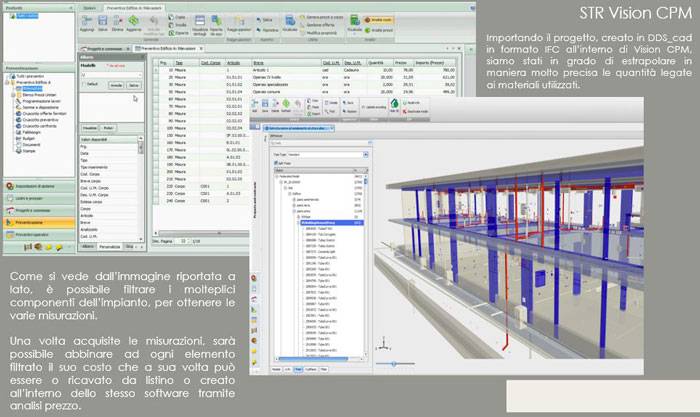Viewport: 700px width, 417px height.
Task: Click Tipo inserimento in Valori disponibili list
Action: pos(94,167)
